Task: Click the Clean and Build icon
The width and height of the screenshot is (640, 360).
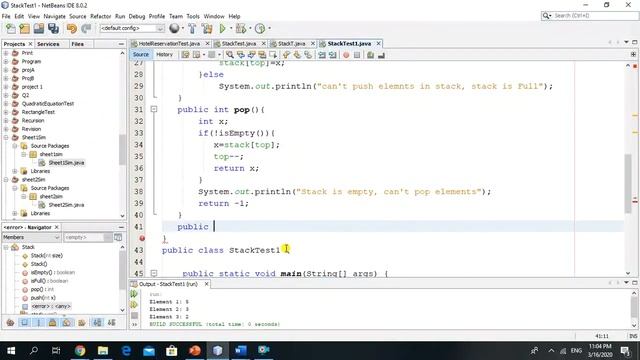Action: [207, 28]
